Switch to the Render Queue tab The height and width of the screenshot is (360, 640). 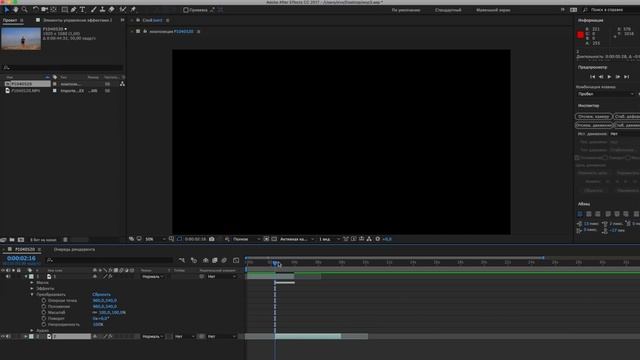pos(74,249)
